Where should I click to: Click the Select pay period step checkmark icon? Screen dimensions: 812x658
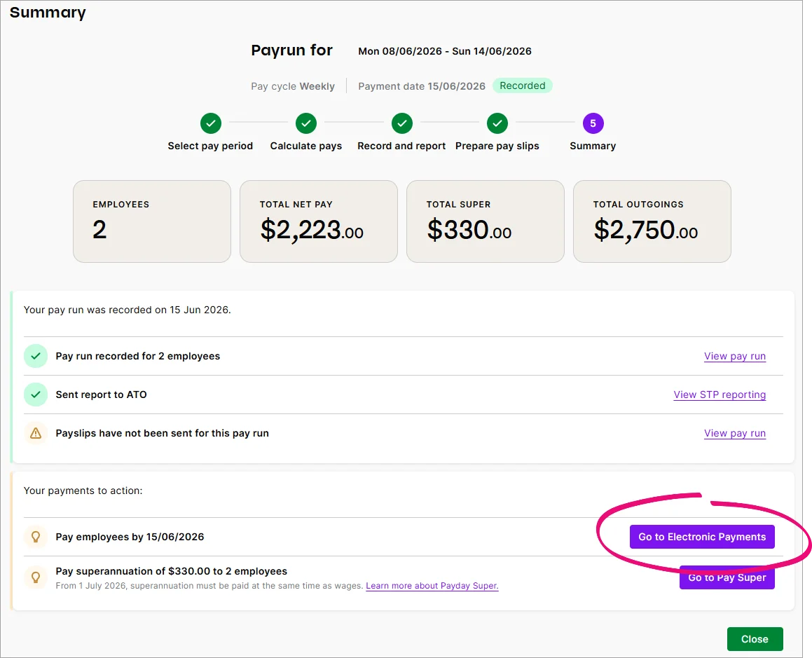pyautogui.click(x=210, y=123)
